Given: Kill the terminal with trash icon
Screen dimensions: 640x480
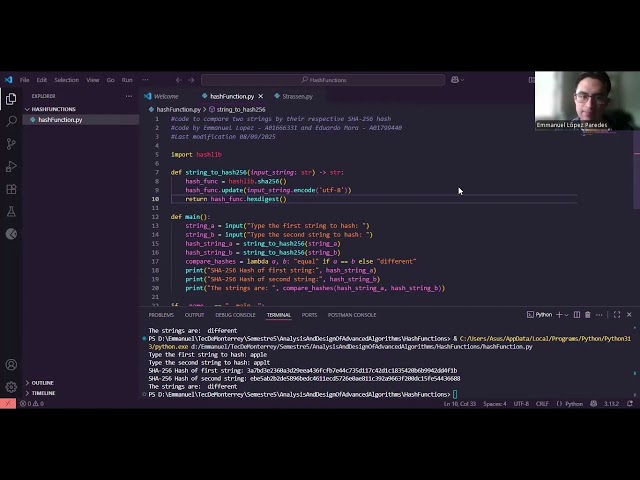Looking at the screenshot, I should click(x=588, y=315).
